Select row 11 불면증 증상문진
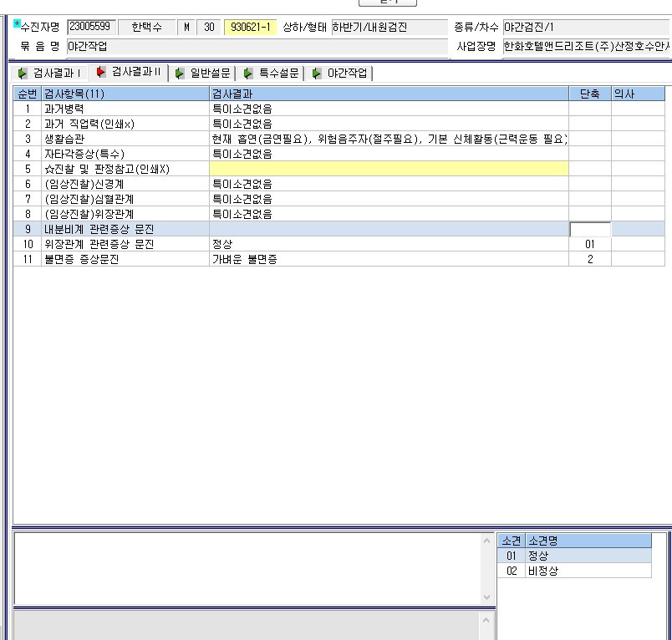The width and height of the screenshot is (672, 640). click(339, 259)
